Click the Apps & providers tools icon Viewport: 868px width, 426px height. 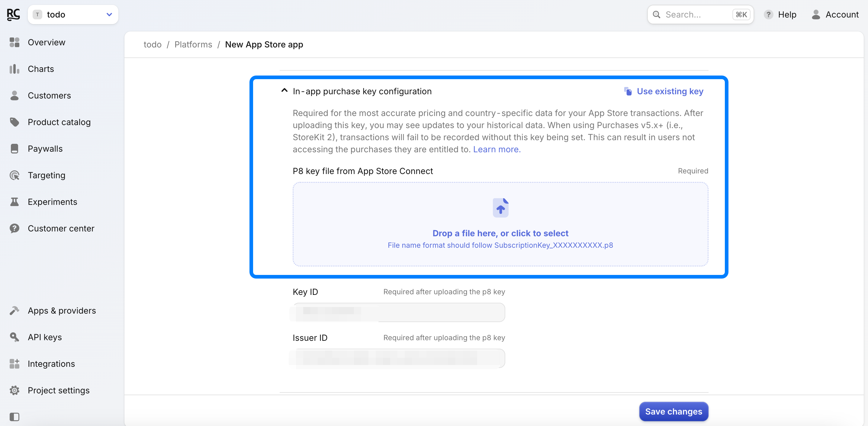point(14,310)
